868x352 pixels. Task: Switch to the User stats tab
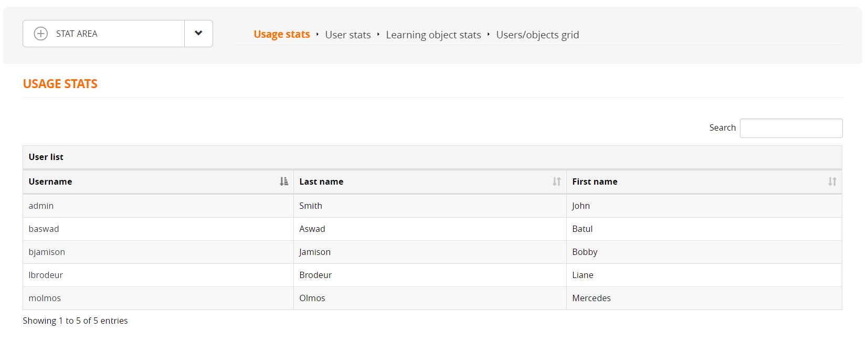pyautogui.click(x=348, y=35)
